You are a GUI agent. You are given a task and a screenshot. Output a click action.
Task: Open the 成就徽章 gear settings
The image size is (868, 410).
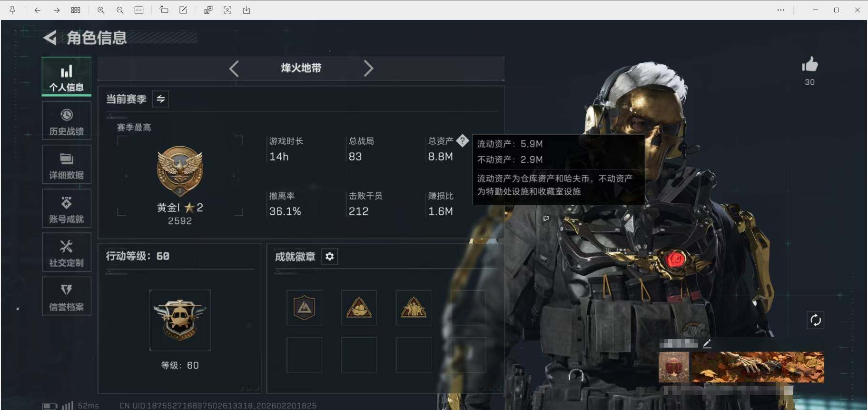pyautogui.click(x=329, y=257)
